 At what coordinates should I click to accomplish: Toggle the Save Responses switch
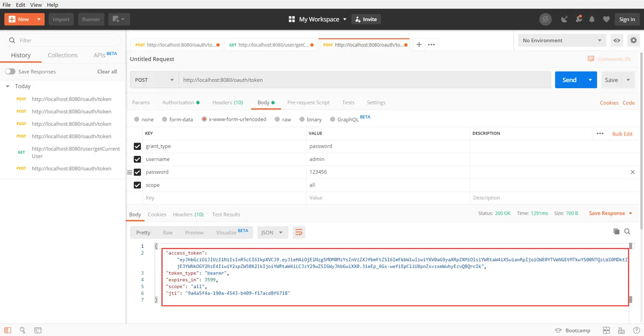point(10,72)
